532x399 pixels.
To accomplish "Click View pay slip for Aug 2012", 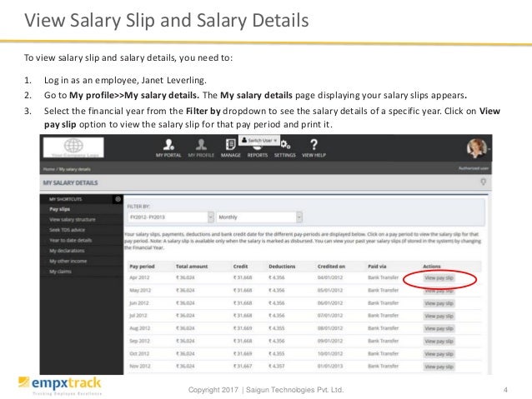I will pyautogui.click(x=439, y=328).
